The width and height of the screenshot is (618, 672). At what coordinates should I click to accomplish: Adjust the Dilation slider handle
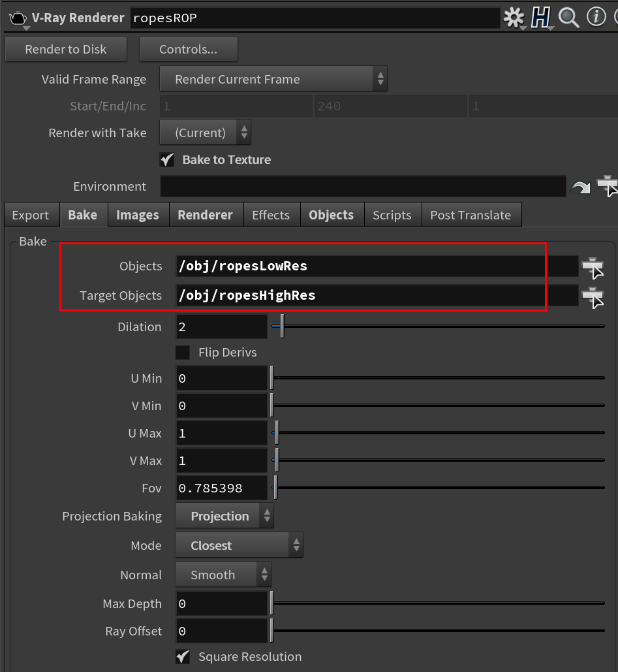point(282,326)
